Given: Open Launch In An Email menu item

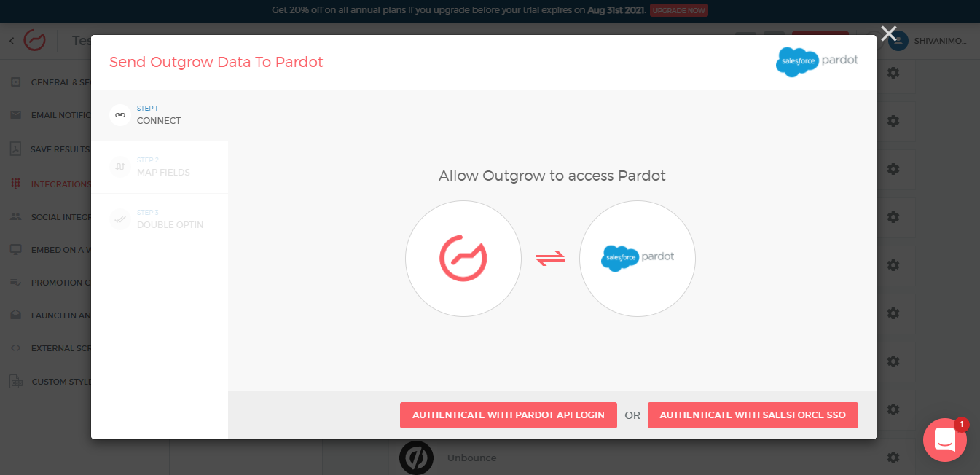Looking at the screenshot, I should click(x=50, y=315).
